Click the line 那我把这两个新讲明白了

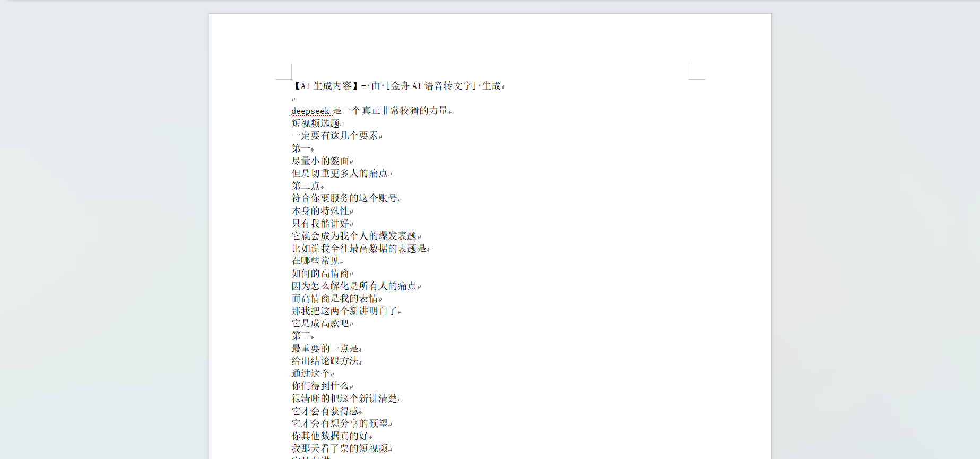344,311
